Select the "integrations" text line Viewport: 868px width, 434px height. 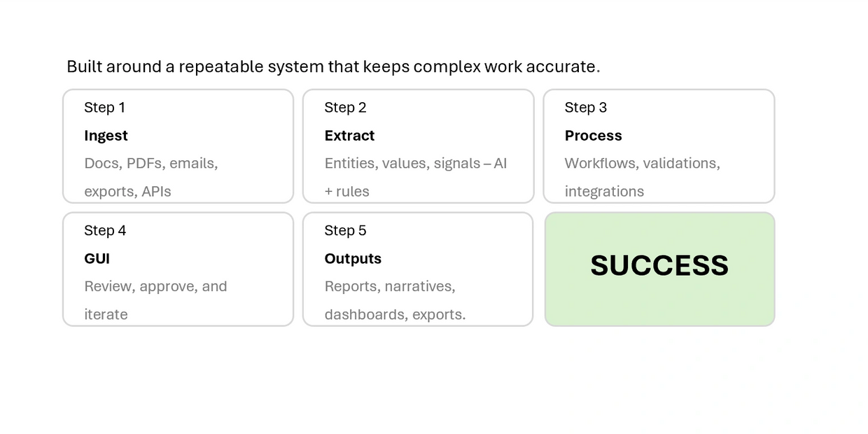coord(604,191)
